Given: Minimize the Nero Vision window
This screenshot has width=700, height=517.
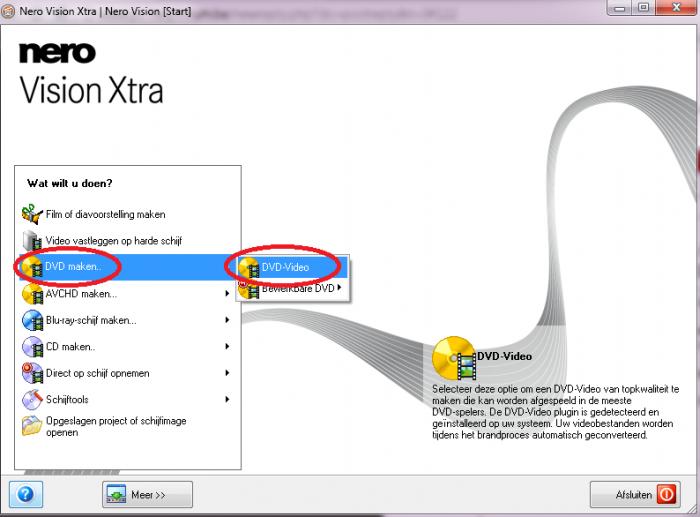Looking at the screenshot, I should 620,8.
